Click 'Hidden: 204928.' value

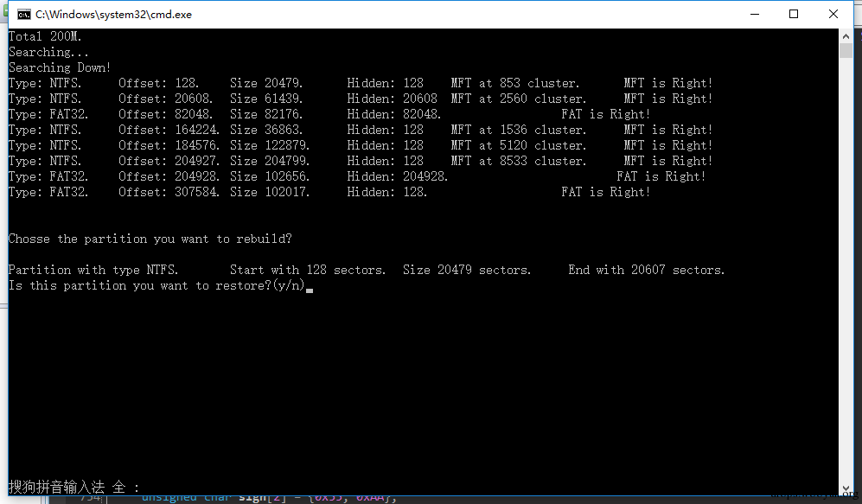click(398, 176)
